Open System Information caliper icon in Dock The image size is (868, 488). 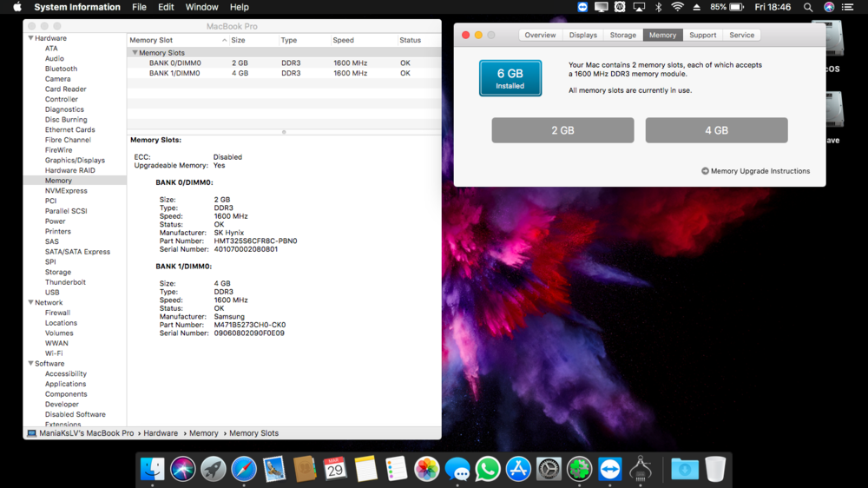pyautogui.click(x=641, y=469)
